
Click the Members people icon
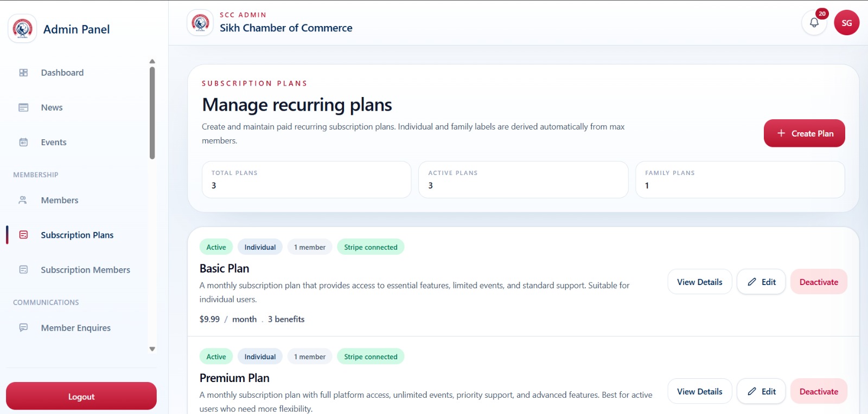coord(23,200)
